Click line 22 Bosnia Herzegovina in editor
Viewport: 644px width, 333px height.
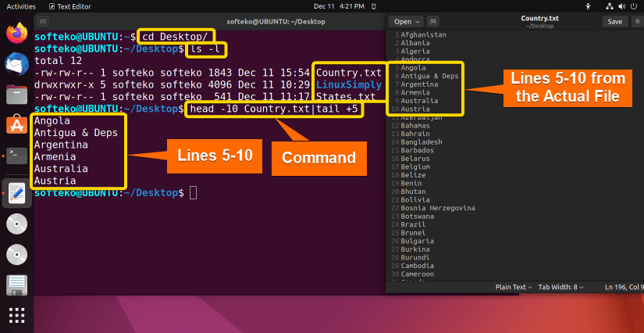(x=438, y=208)
